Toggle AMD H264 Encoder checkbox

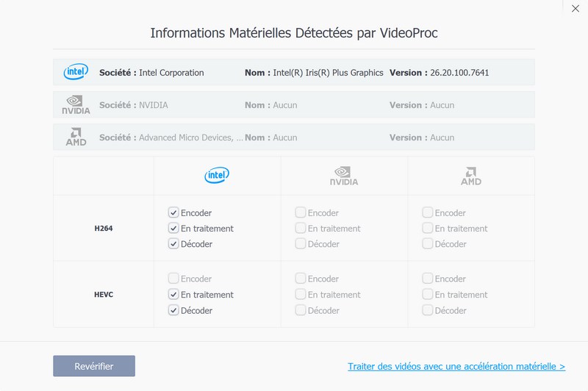point(428,212)
